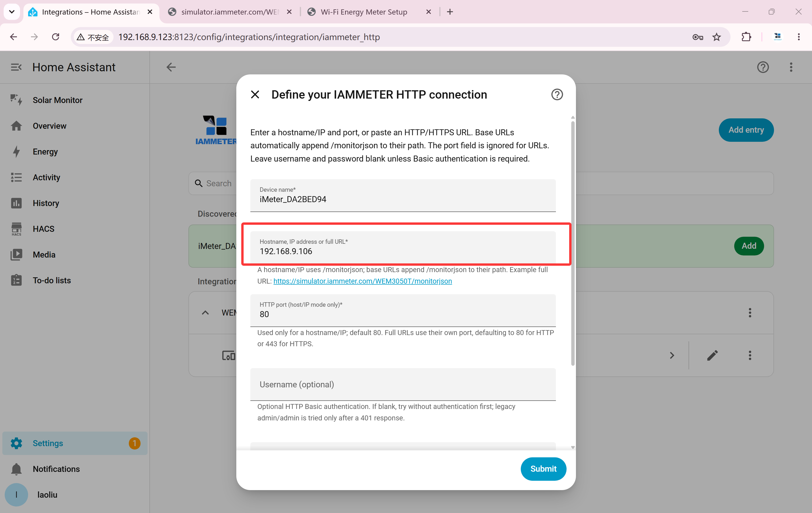Go back from the integration page

click(x=171, y=67)
